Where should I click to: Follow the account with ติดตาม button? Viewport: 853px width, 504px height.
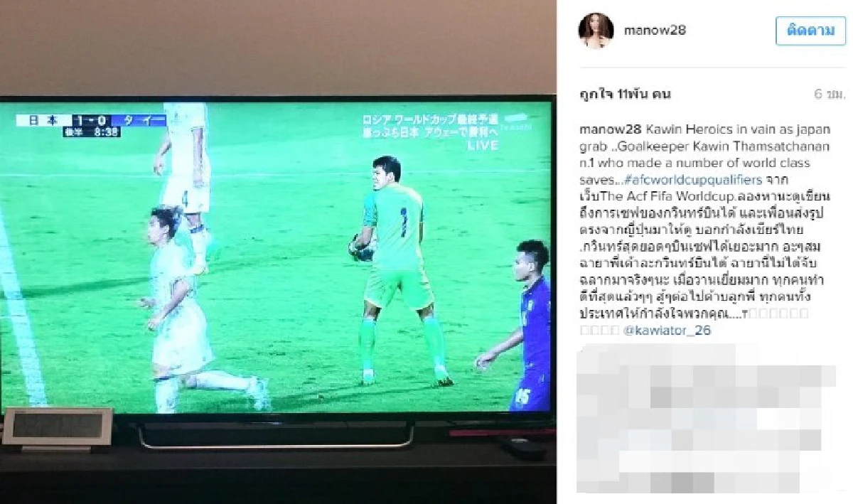coord(810,31)
